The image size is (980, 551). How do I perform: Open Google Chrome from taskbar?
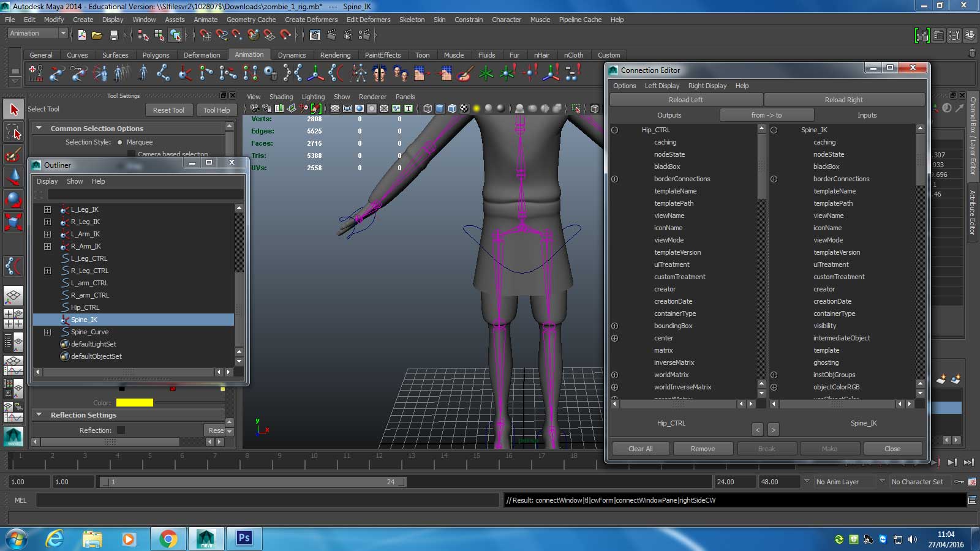pos(168,539)
